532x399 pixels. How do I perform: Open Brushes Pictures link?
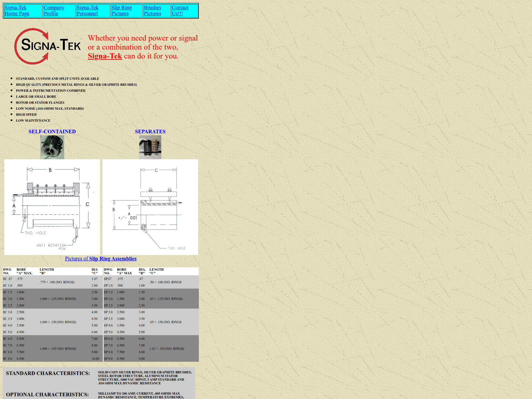152,11
